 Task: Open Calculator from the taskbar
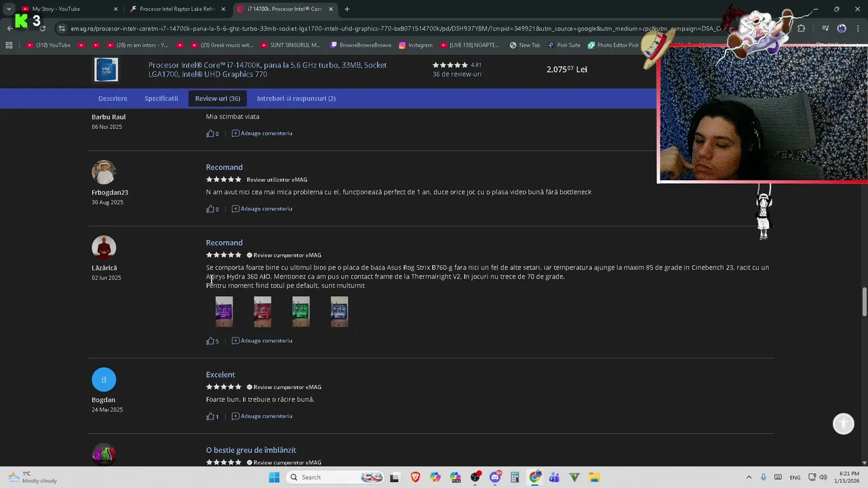[515, 477]
